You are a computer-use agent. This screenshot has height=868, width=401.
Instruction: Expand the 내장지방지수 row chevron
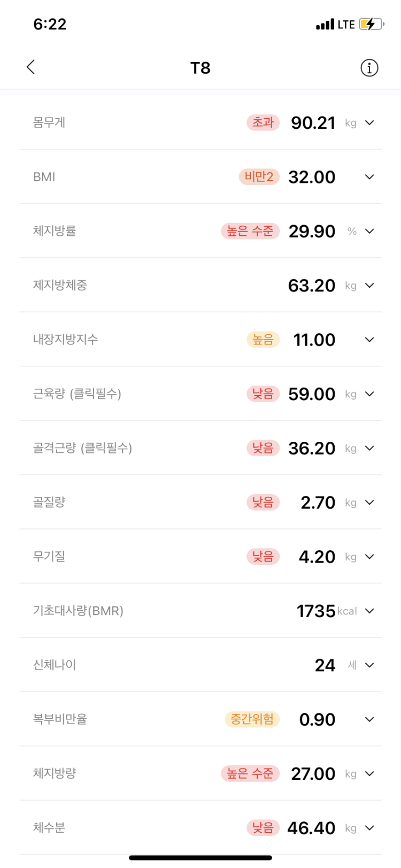coord(369,340)
